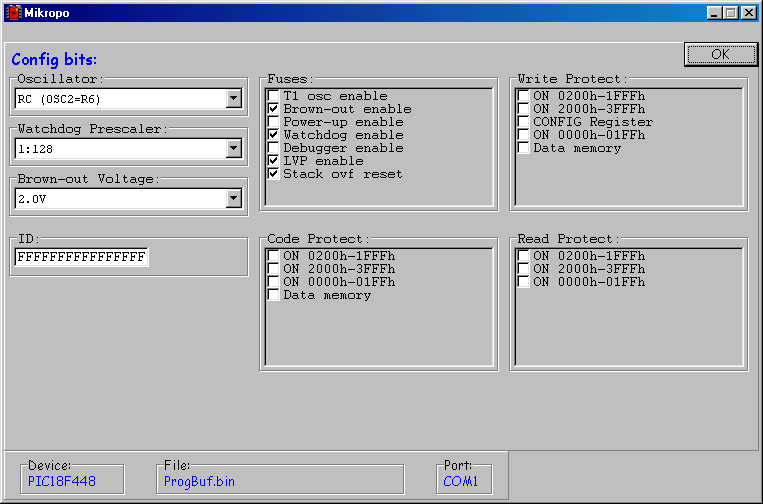Enable Write Protect ON 0200h-1FFFh

[523, 95]
